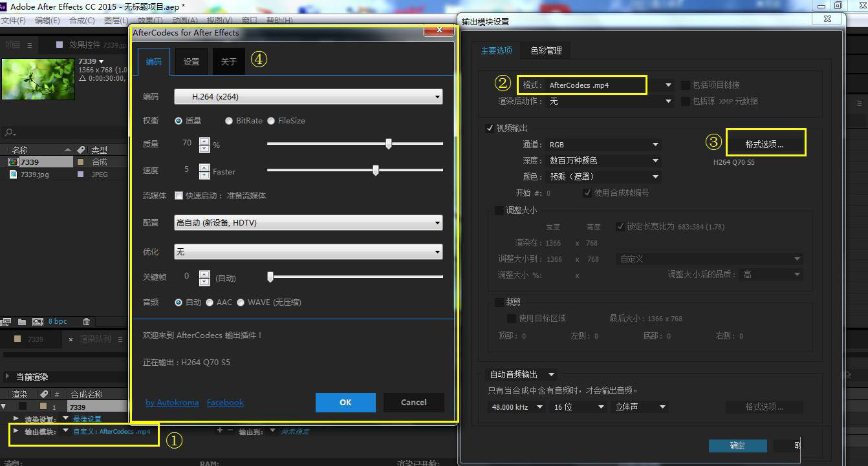
Task: Toggle the 包括源 XMP 元数据 checkbox
Action: tap(686, 101)
